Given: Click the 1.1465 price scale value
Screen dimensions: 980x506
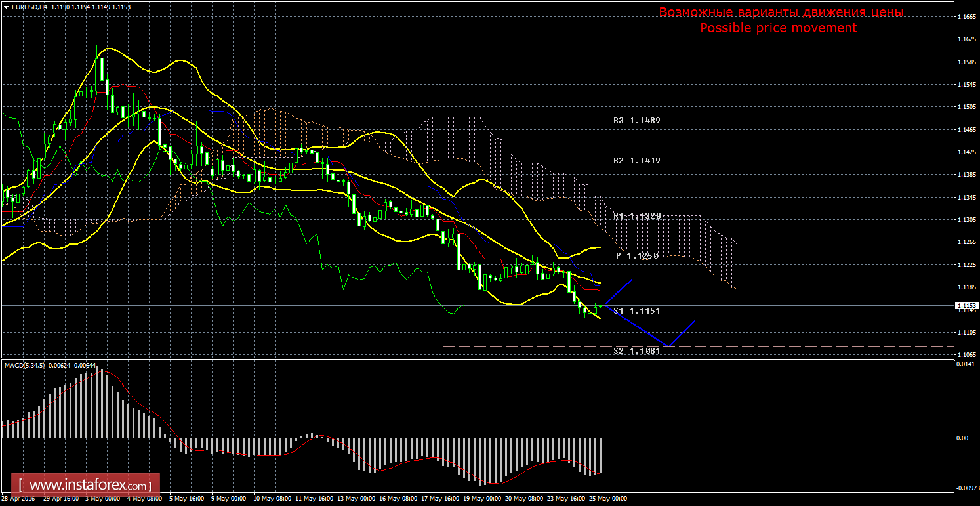Looking at the screenshot, I should tap(966, 130).
